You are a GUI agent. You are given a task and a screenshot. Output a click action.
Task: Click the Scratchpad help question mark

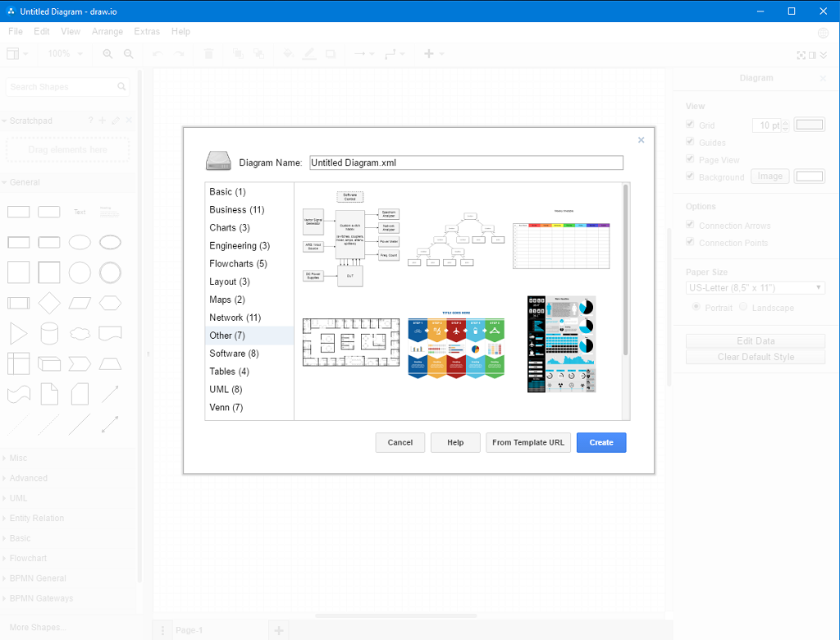click(90, 121)
